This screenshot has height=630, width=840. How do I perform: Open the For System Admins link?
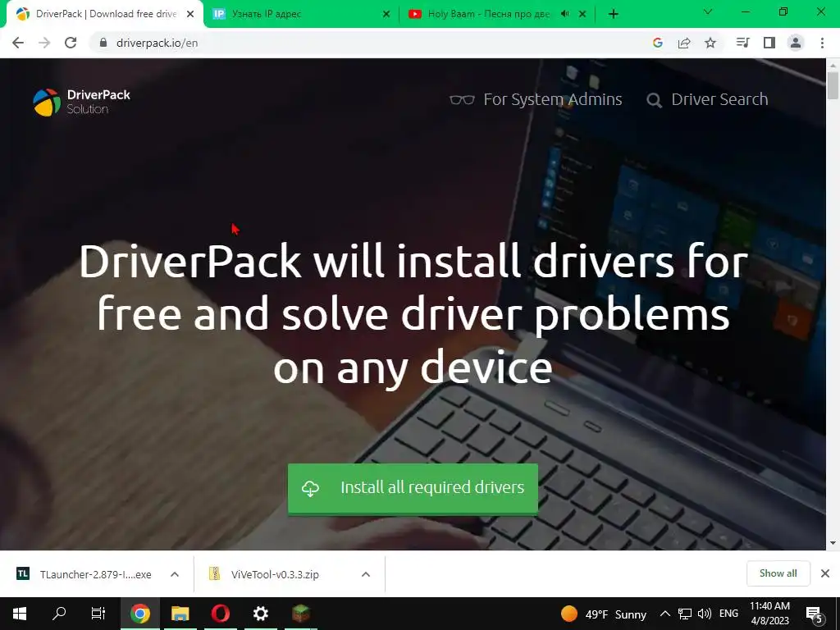pyautogui.click(x=536, y=99)
